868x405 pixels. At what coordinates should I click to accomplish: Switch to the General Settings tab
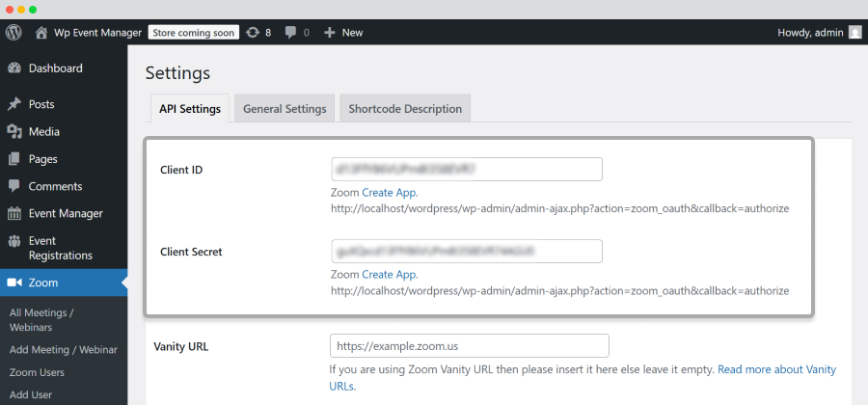click(x=285, y=108)
